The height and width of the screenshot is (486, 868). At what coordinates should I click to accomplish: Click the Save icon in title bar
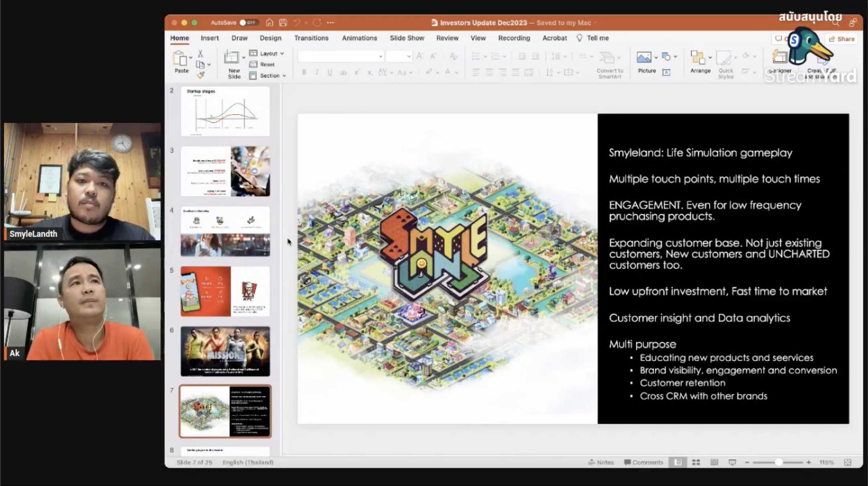[x=283, y=22]
